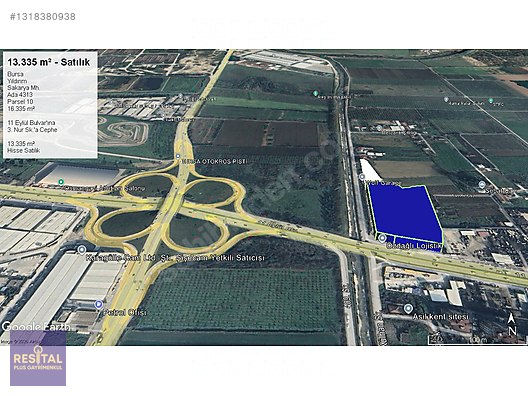528x396 pixels.
Task: Click the "Ada 4313" text
Action: point(20,95)
